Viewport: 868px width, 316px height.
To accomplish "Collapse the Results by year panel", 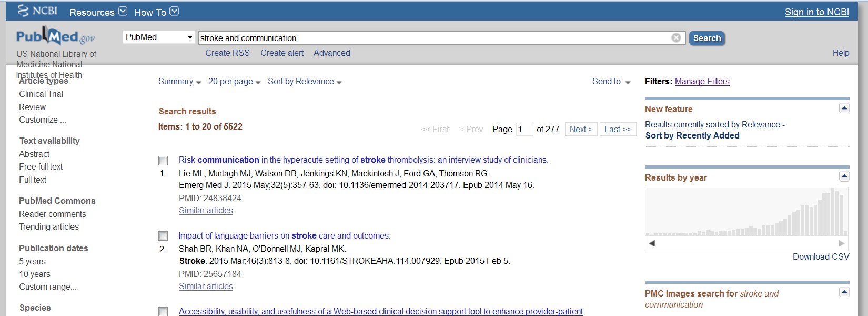I will coord(844,176).
